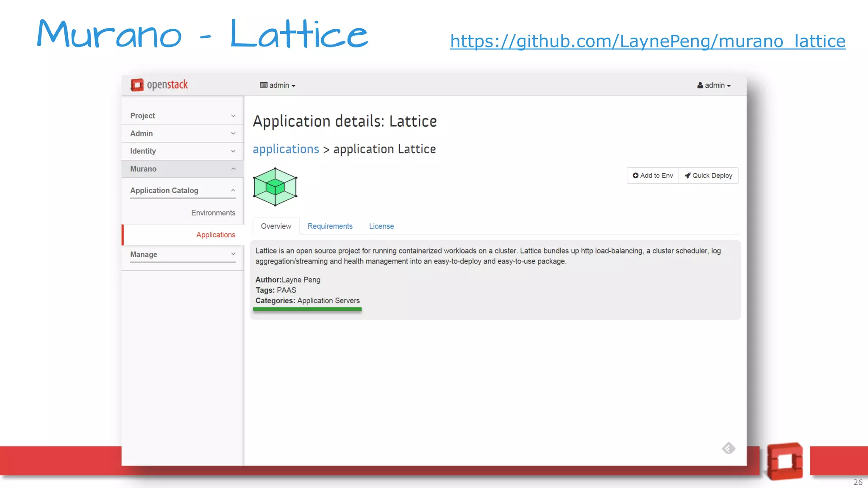
Task: Click the Author:Layne Peng text
Action: tap(288, 280)
